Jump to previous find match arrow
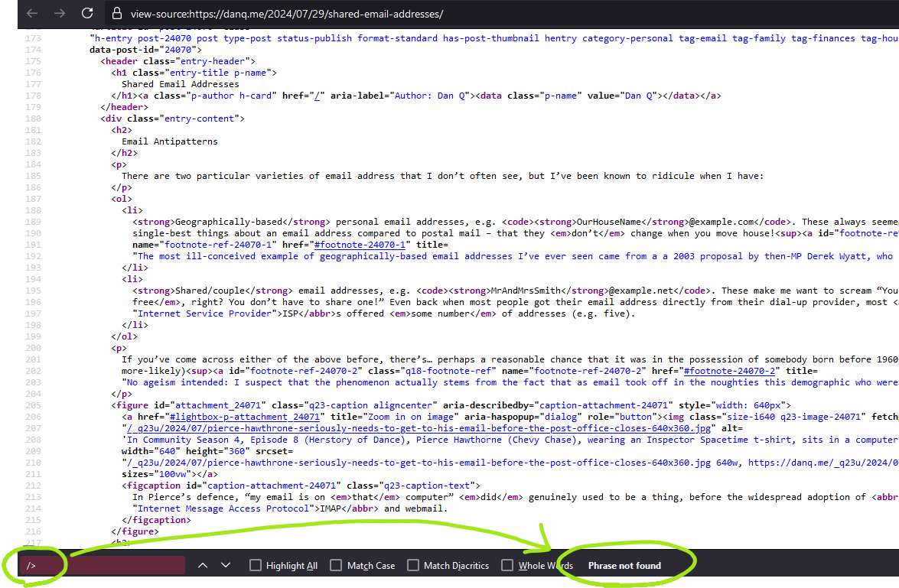Image resolution: width=899 pixels, height=588 pixels. (x=203, y=565)
